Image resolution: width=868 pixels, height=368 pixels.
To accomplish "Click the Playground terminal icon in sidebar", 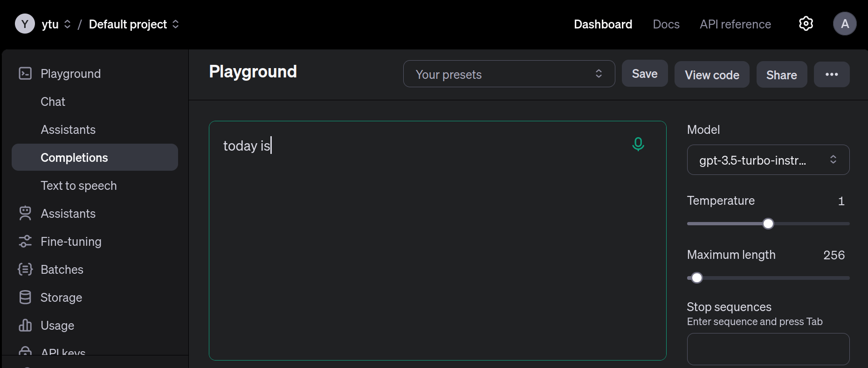I will [x=25, y=74].
